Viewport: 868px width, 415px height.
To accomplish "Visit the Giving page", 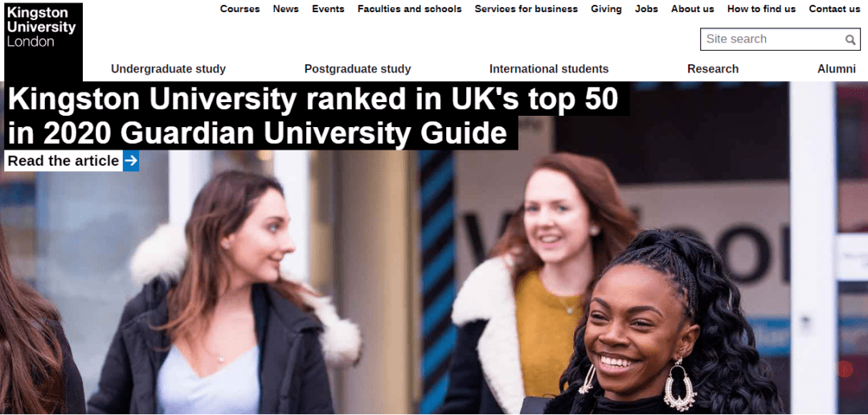I will click(x=606, y=9).
